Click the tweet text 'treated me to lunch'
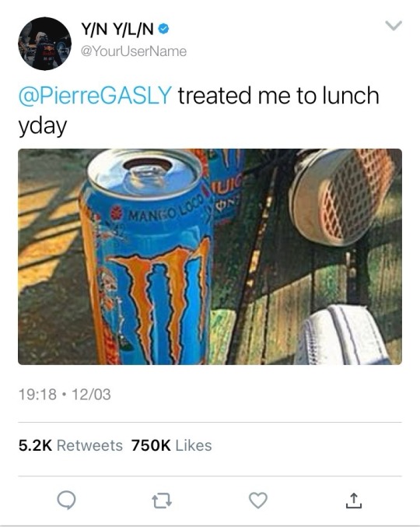 coord(278,95)
